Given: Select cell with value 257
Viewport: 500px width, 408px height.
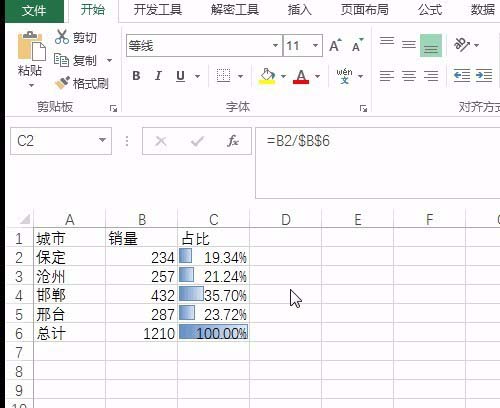Looking at the screenshot, I should (142, 276).
